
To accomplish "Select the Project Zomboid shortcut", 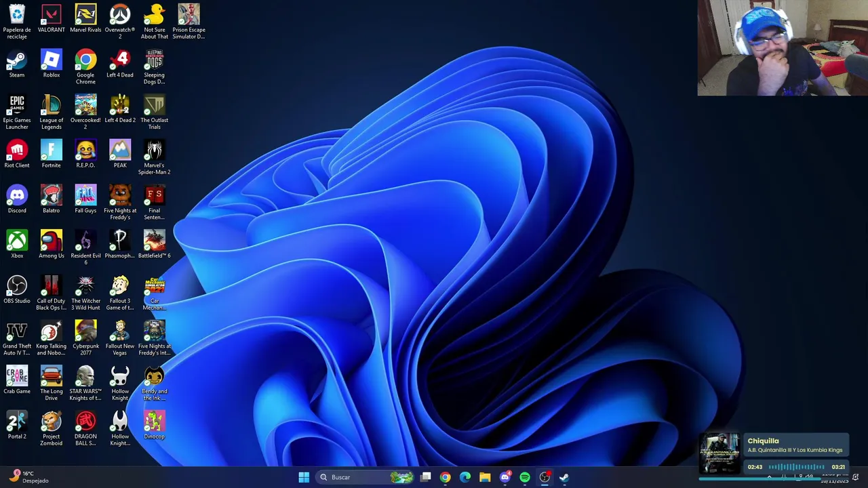I will (52, 428).
